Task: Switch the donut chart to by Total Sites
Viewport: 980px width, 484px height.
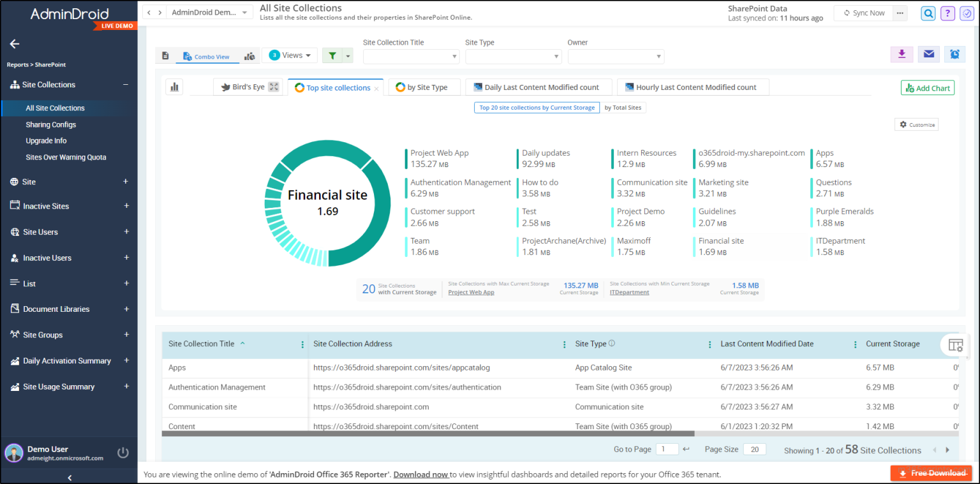Action: coord(623,107)
